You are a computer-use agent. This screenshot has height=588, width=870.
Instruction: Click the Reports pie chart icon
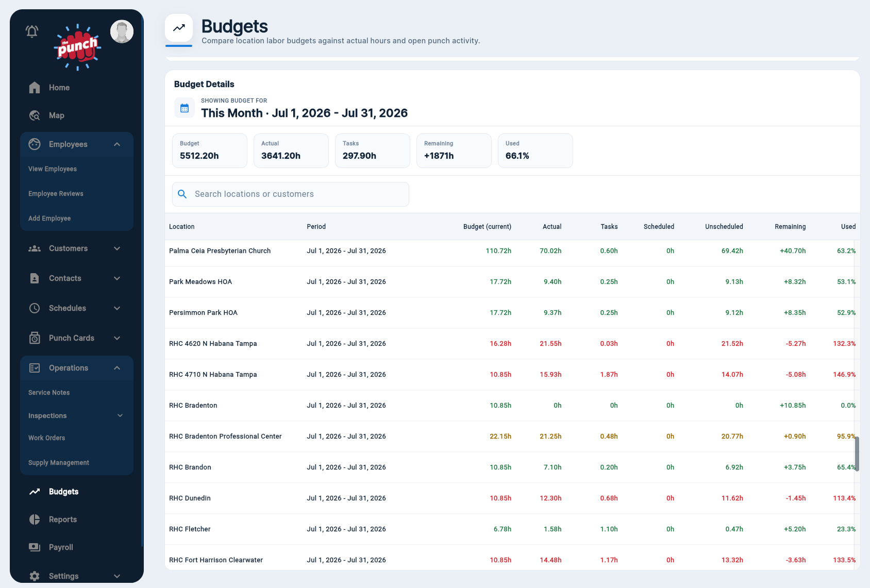35,519
